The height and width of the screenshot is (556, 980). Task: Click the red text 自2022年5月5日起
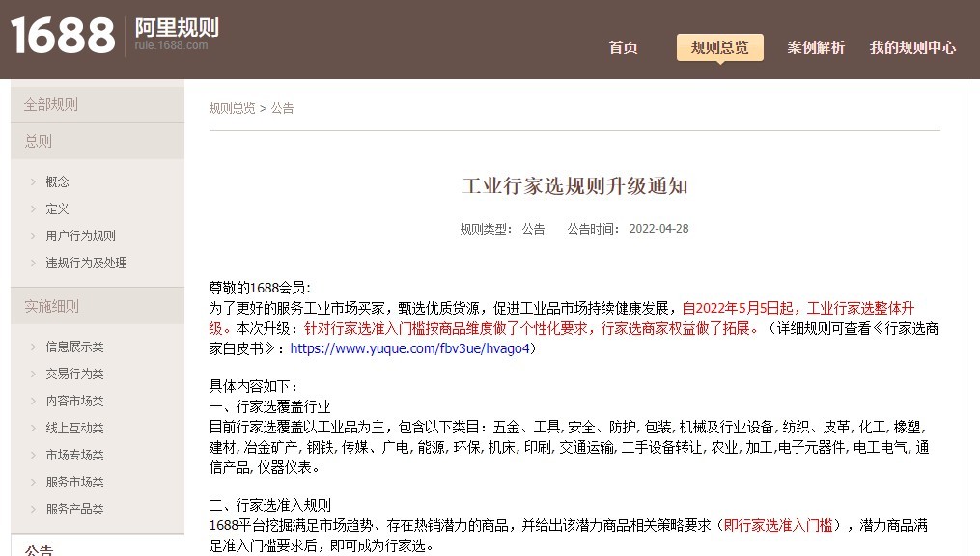738,308
